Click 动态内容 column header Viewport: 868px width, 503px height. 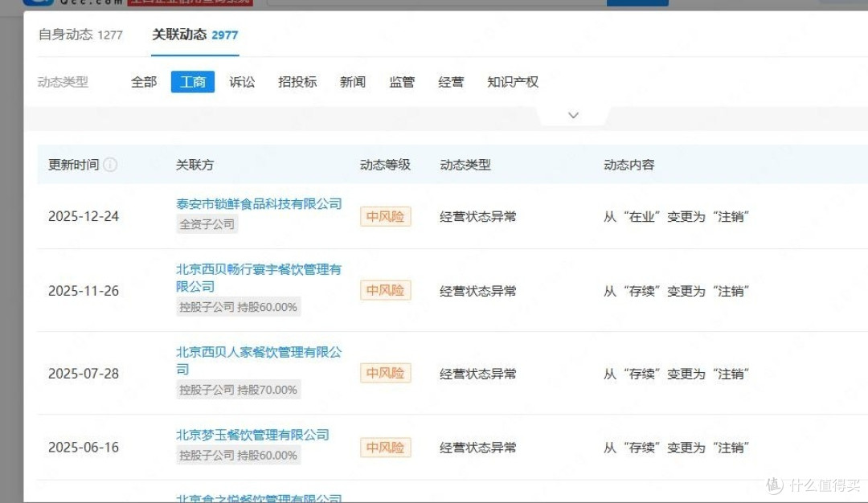tap(628, 165)
